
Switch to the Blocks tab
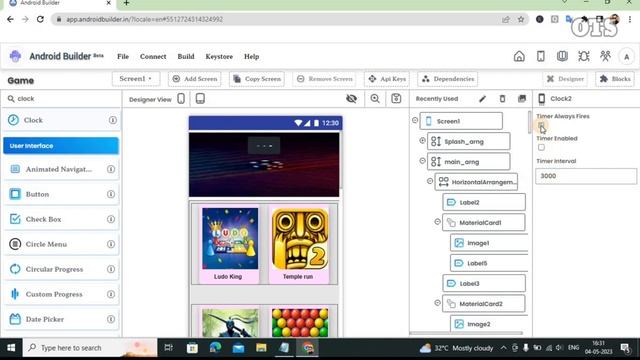click(x=615, y=79)
